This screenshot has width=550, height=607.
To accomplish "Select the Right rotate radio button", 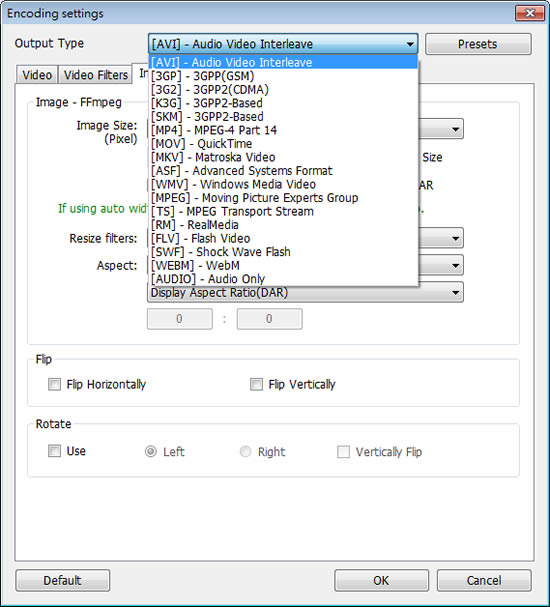I will tap(245, 451).
